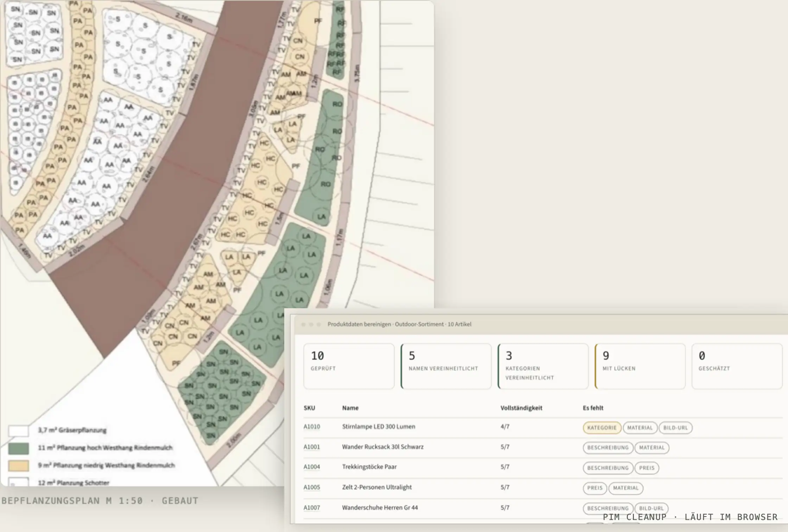Click the white Gräserpflanzung legend swatch
This screenshot has height=532, width=788.
[19, 431]
